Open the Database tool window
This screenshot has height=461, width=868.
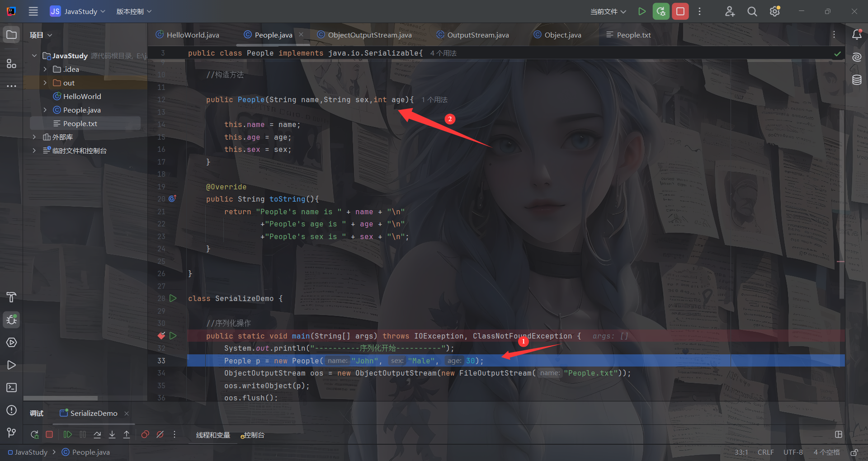tap(857, 80)
